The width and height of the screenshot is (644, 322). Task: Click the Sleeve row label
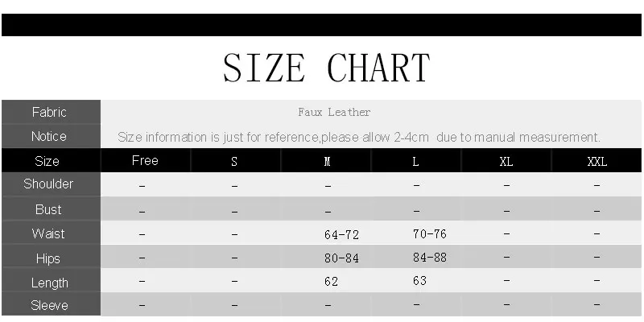click(49, 305)
